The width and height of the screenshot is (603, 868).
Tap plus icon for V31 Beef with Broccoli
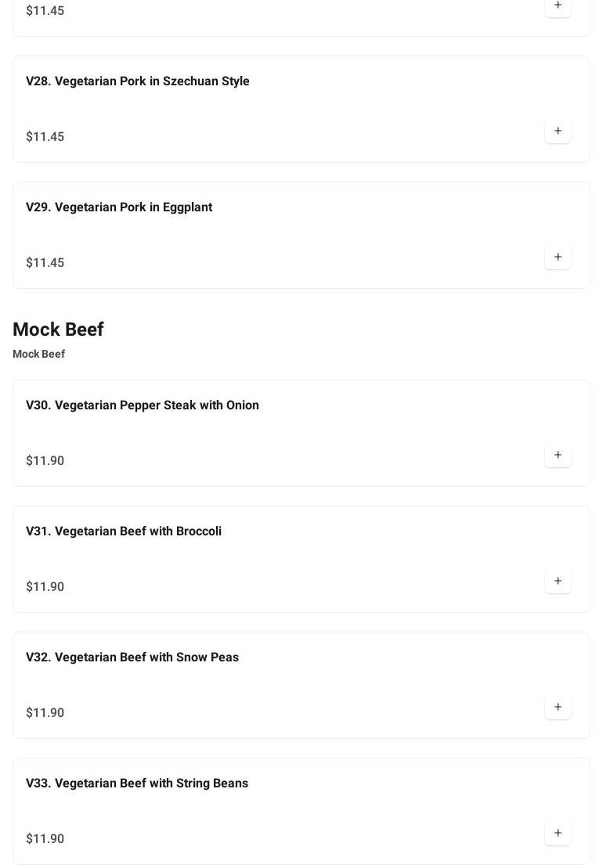coord(558,581)
